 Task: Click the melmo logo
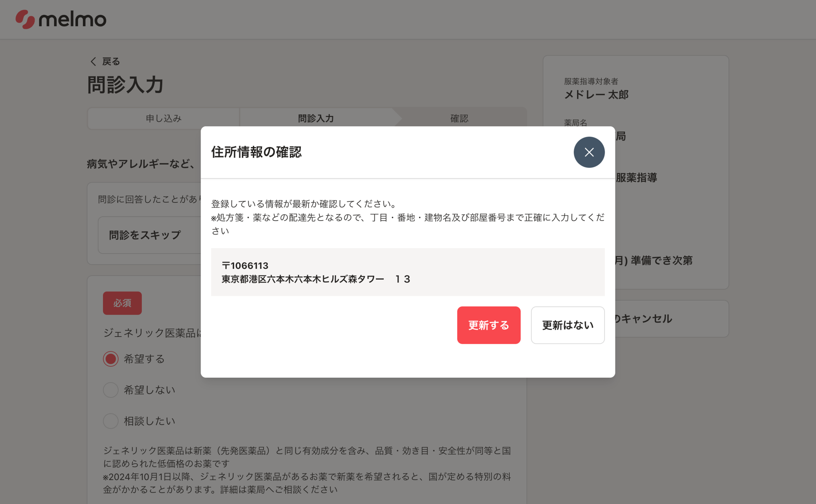point(61,20)
